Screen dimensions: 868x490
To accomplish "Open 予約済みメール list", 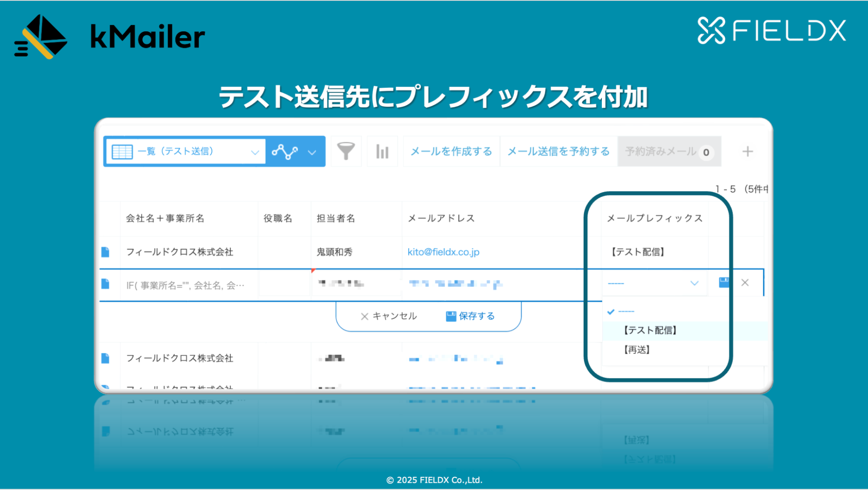I will click(x=669, y=151).
